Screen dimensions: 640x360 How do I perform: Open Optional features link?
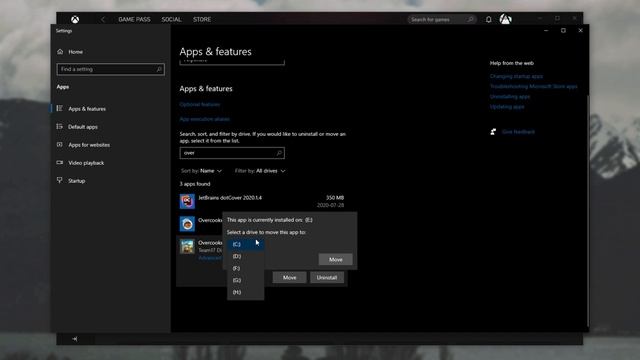200,104
